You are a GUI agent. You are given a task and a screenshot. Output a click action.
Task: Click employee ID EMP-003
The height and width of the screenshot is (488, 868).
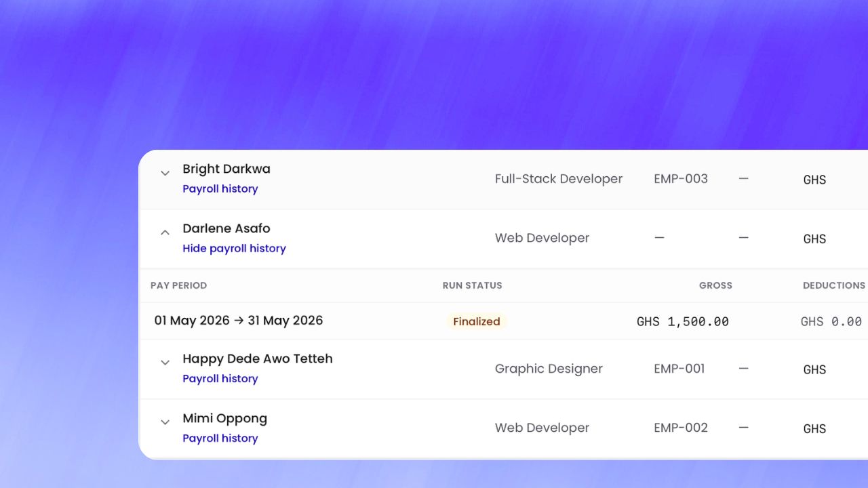point(681,179)
